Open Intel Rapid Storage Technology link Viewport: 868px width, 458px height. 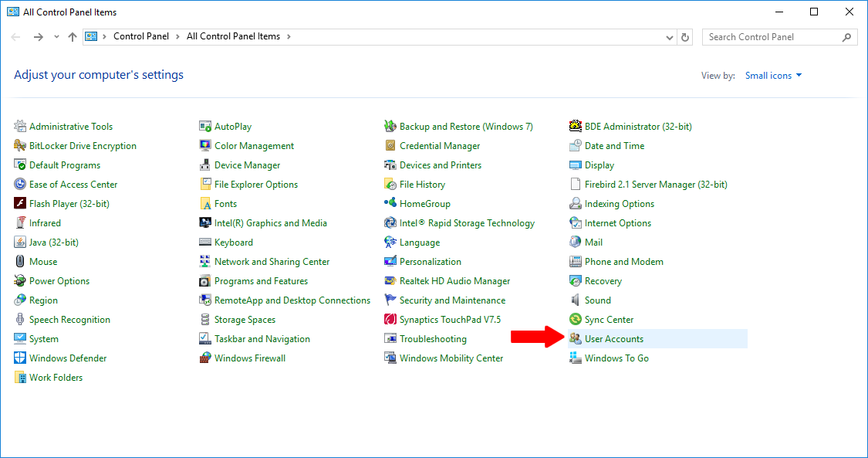tap(468, 223)
